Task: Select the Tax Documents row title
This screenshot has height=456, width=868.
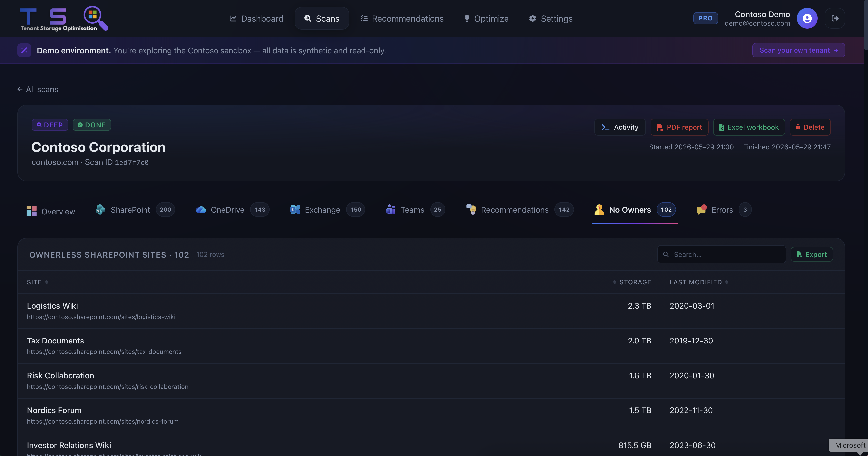Action: click(56, 341)
